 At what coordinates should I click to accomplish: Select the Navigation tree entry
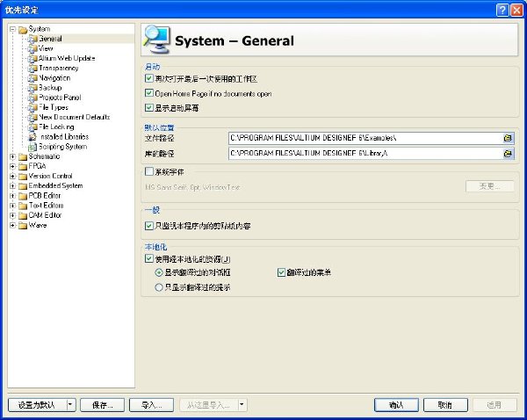[54, 78]
